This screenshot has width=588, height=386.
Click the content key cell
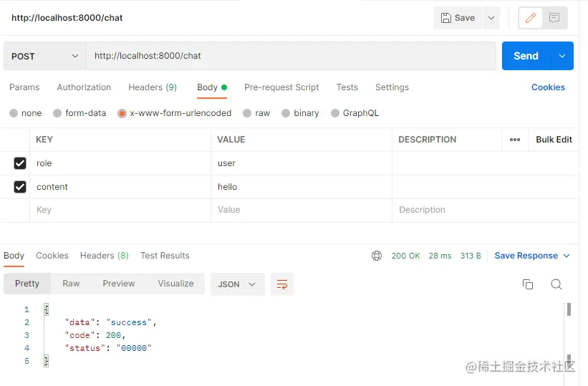(x=120, y=187)
